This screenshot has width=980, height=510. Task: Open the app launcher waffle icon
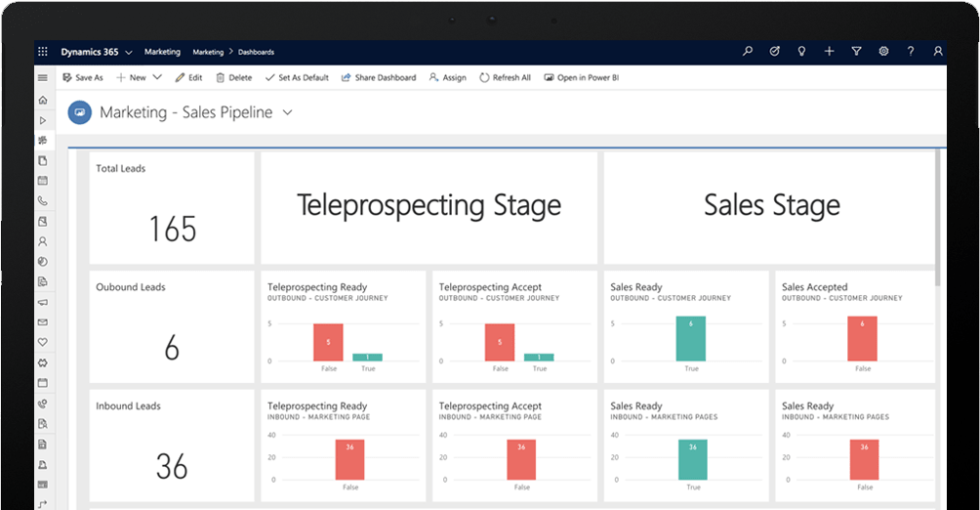click(x=43, y=52)
